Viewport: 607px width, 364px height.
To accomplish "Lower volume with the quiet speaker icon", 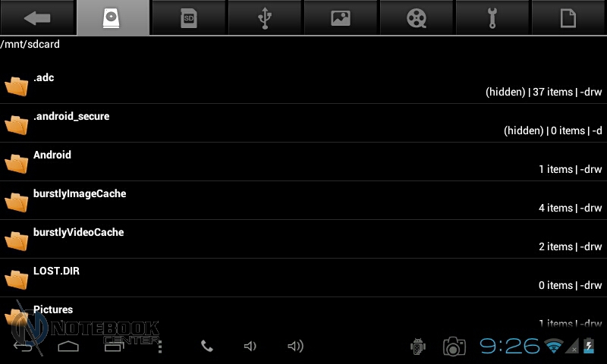I will click(250, 346).
